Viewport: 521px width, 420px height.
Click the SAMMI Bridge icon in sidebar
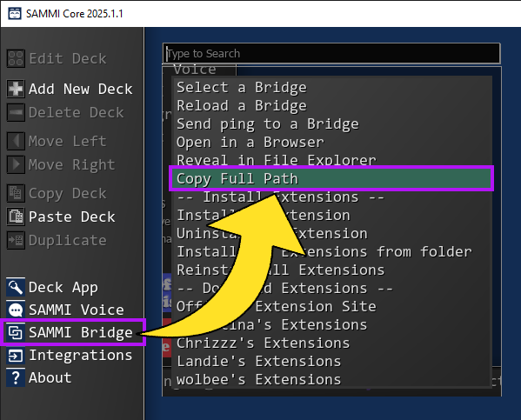[x=16, y=332]
